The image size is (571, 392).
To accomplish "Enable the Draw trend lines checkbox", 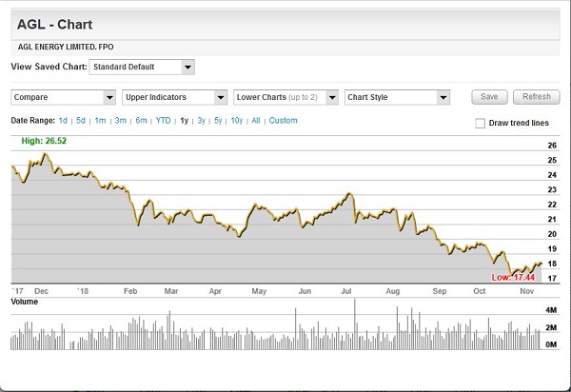I will (480, 124).
